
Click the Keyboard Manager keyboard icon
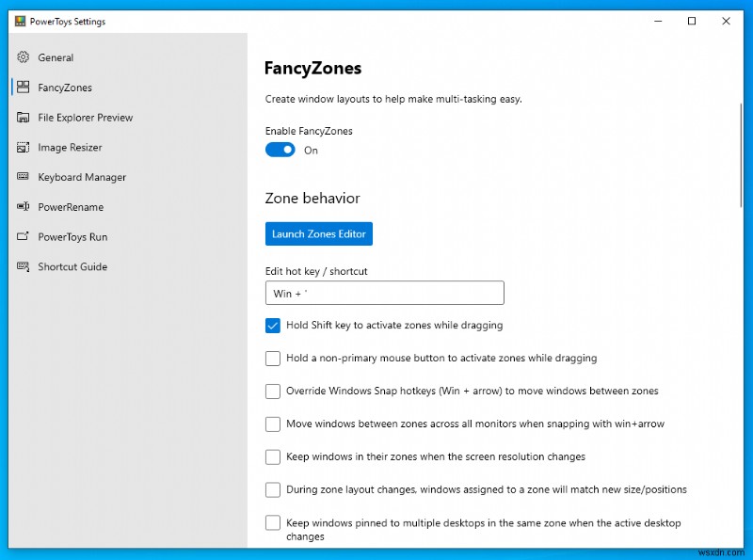click(23, 177)
